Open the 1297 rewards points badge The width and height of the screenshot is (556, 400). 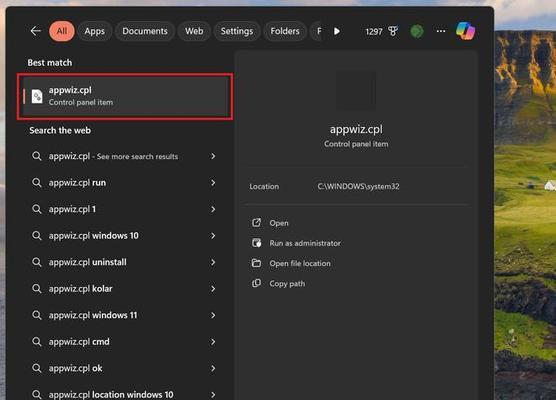tap(381, 32)
